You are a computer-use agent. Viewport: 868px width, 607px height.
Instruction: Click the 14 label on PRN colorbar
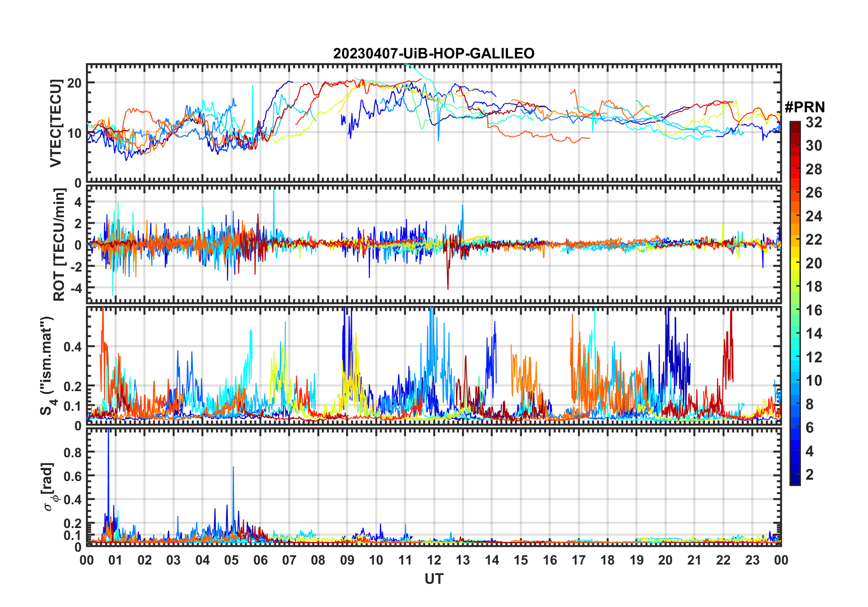pyautogui.click(x=814, y=334)
